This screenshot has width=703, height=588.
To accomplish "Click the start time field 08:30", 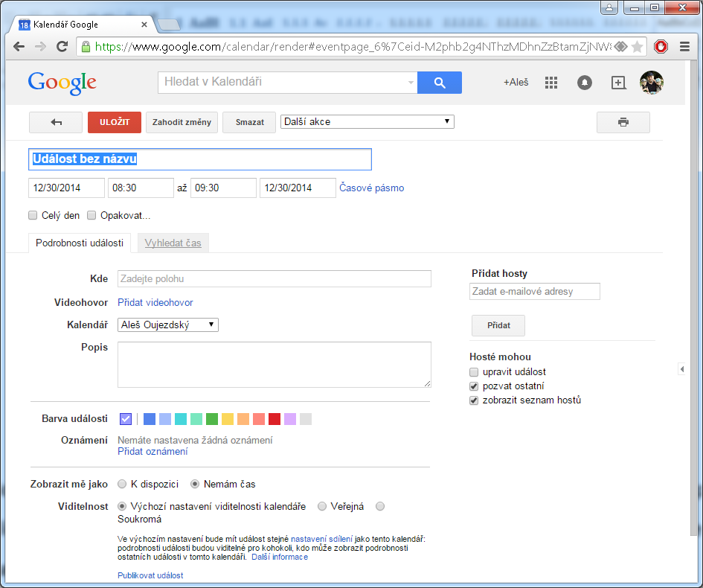I will tap(141, 188).
